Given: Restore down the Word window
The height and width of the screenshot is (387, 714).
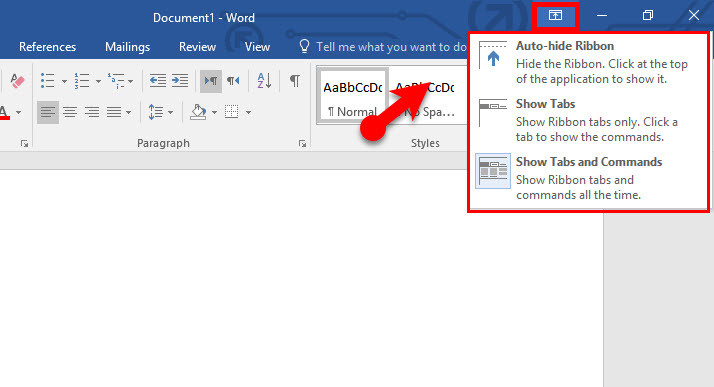Looking at the screenshot, I should point(648,15).
